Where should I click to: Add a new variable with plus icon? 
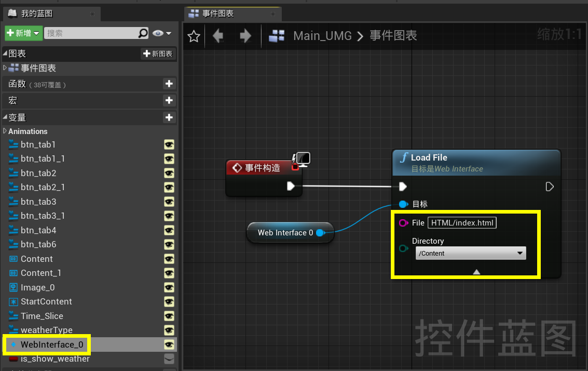(169, 117)
